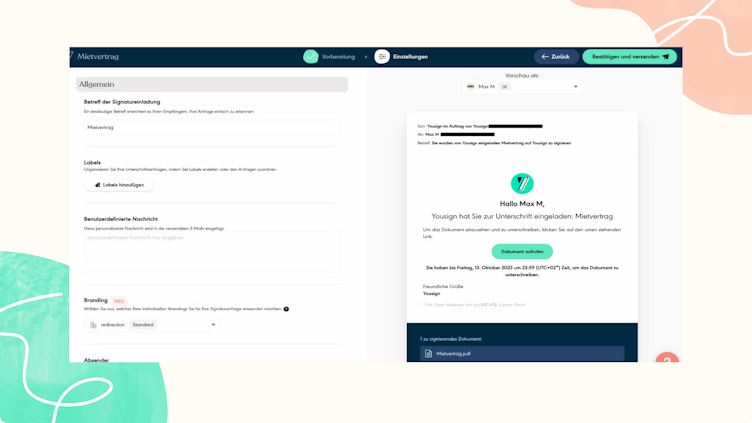Click the MM avatar in preview selector
The image size is (752, 423).
coord(470,87)
